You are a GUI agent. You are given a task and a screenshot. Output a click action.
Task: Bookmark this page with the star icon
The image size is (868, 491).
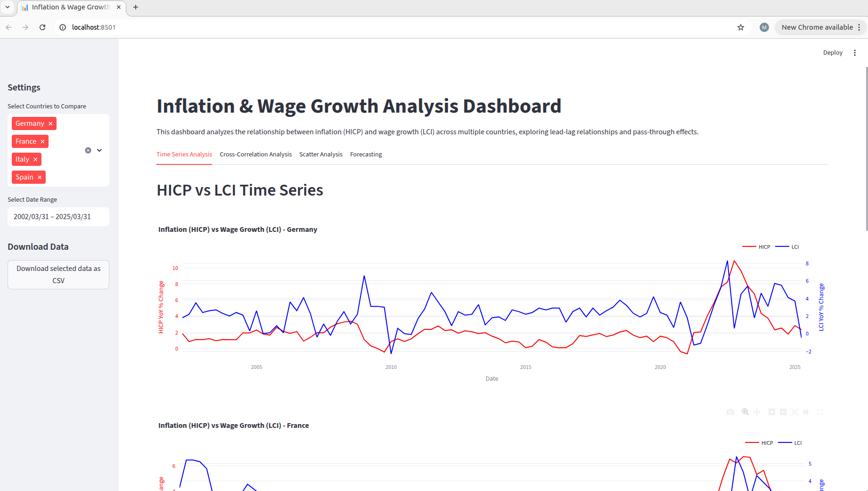pos(741,27)
